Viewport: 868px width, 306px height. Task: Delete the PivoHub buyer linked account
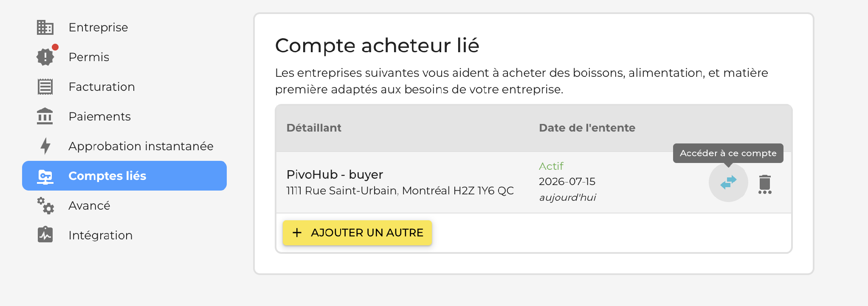coord(765,184)
